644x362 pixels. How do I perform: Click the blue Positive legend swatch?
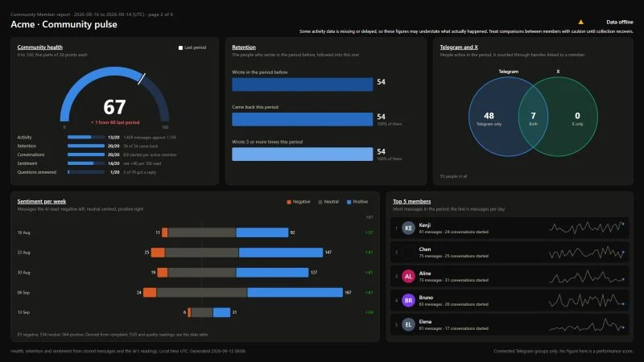[349, 202]
